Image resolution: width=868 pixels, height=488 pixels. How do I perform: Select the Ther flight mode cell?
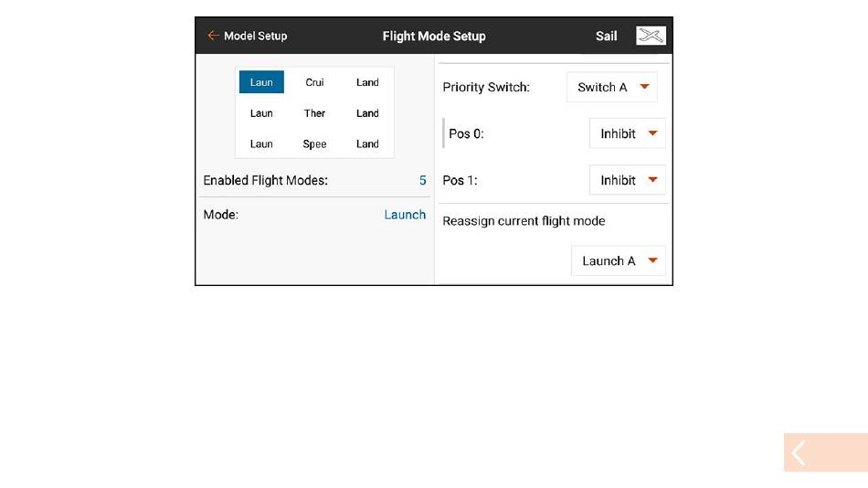tap(314, 113)
